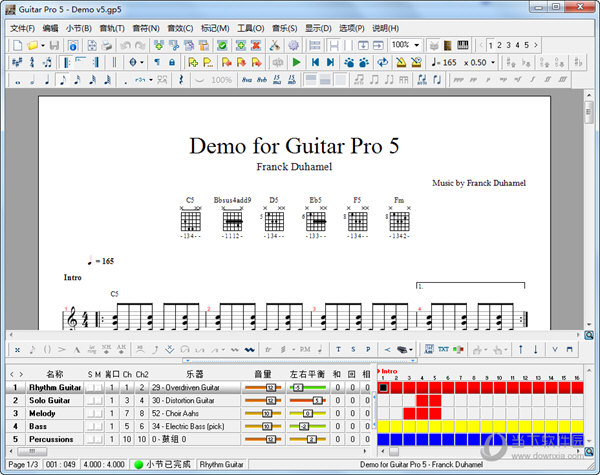Click the padlock icon in toolbar
This screenshot has height=475, width=600.
tap(171, 62)
